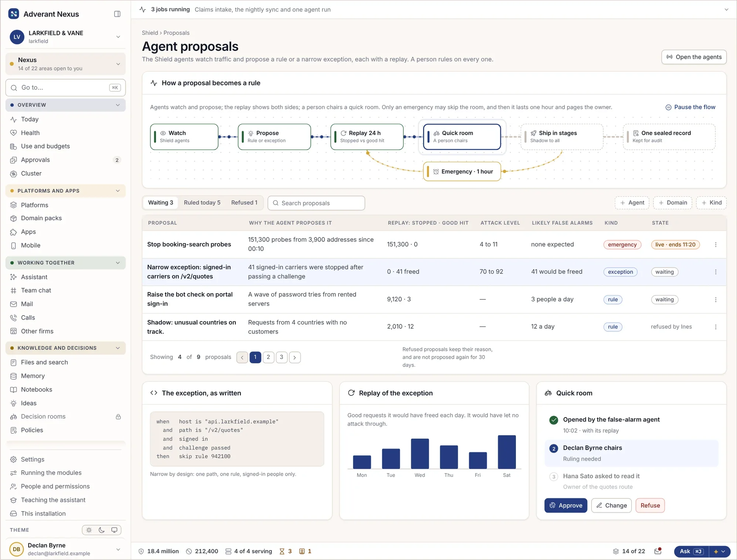Add the Agent filter
Image resolution: width=737 pixels, height=560 pixels.
(632, 203)
